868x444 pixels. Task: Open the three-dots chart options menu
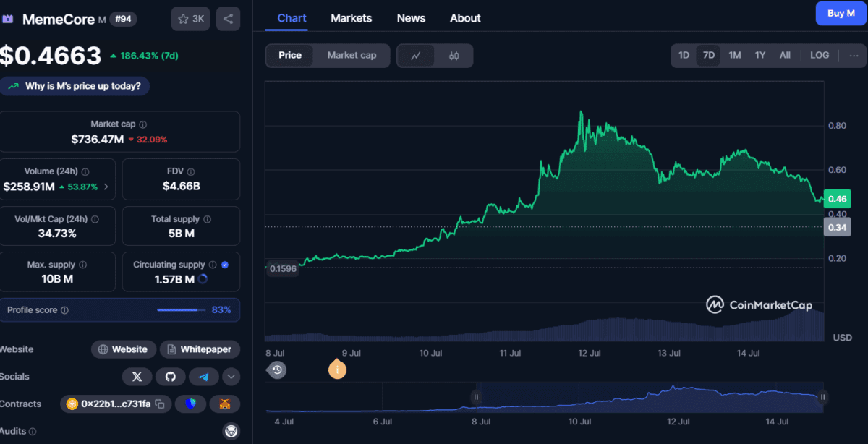pyautogui.click(x=854, y=56)
